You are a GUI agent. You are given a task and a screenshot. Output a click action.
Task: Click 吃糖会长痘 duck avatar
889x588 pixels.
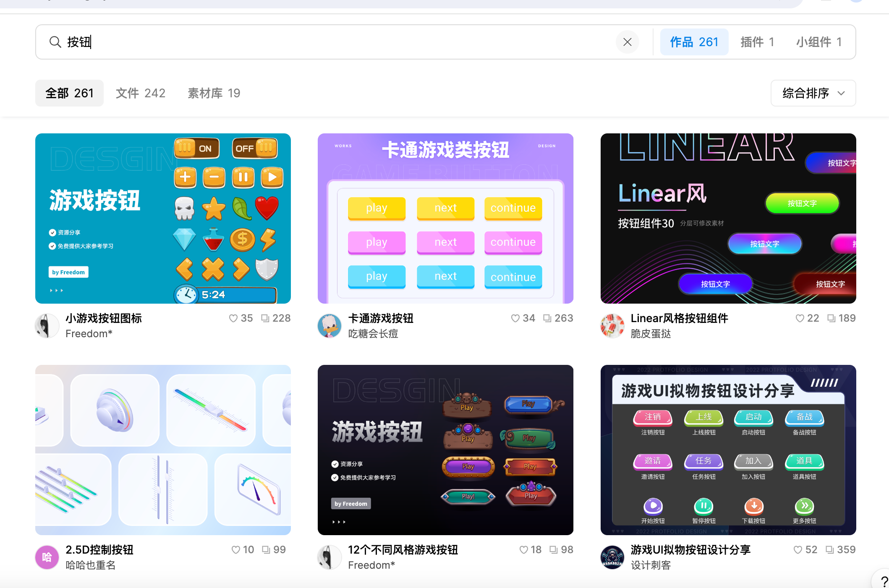[329, 326]
